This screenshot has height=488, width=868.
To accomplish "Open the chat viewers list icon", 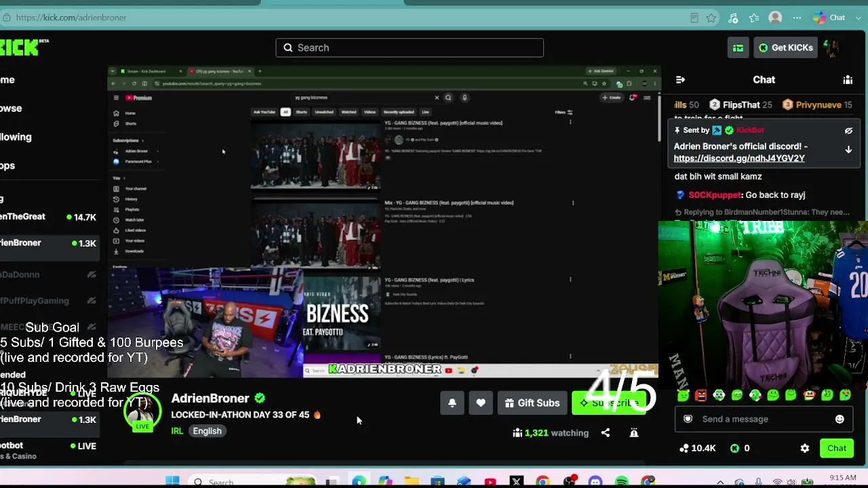I will tap(848, 80).
